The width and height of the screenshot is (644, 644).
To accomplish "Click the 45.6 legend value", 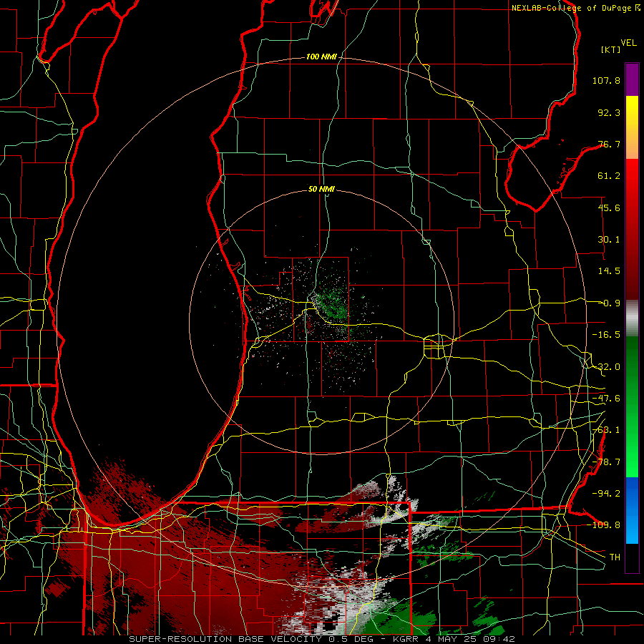I will click(609, 208).
